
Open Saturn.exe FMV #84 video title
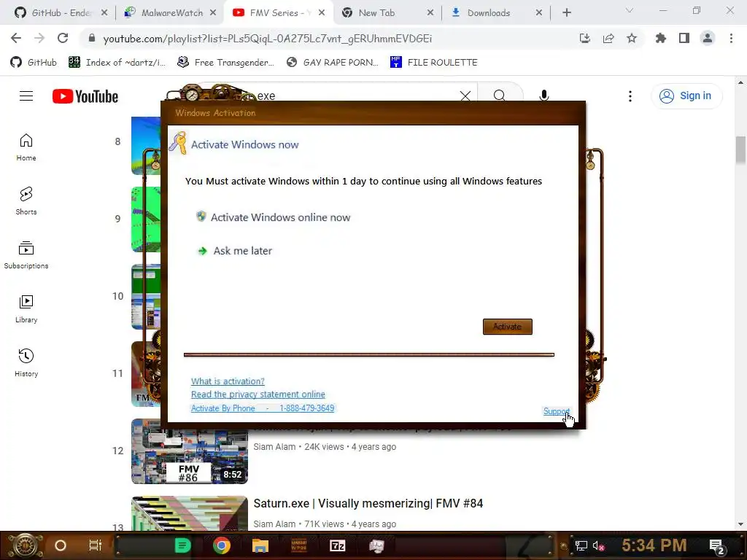pyautogui.click(x=368, y=503)
